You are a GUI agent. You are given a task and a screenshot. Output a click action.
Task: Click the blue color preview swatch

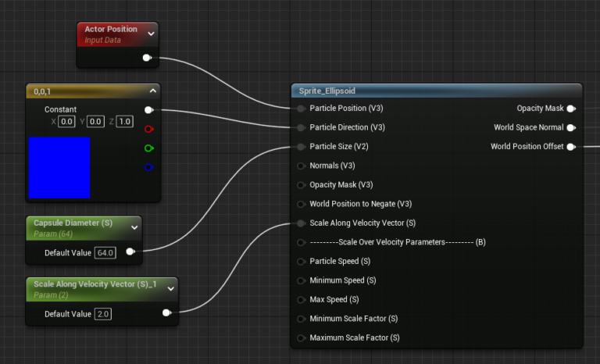[x=59, y=167]
